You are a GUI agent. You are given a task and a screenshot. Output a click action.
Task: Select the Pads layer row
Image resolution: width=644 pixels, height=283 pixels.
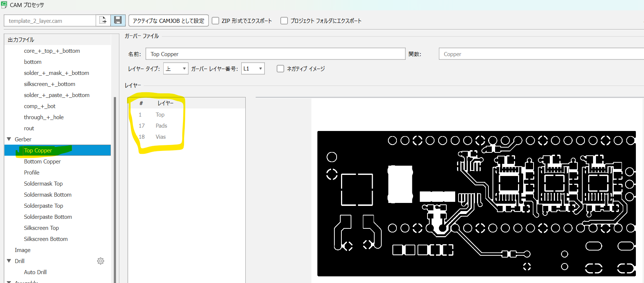161,126
